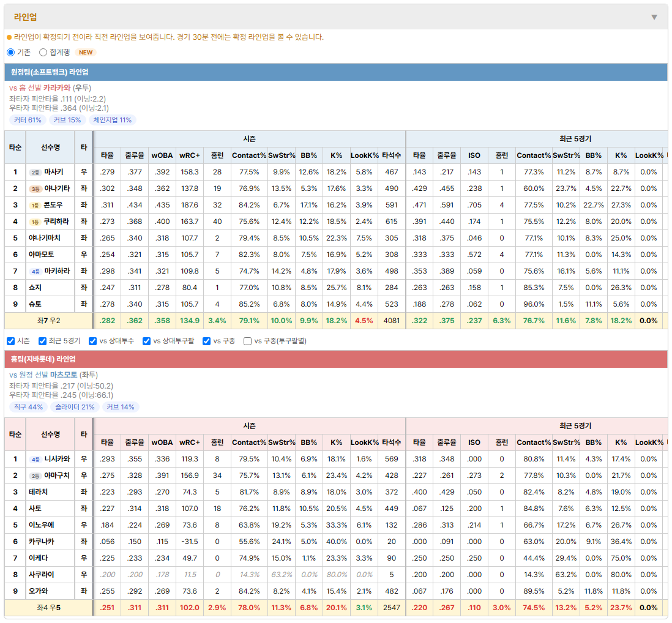Open starter 마츠모토 pitcher link
Viewport: 672px width, 623px height.
(x=64, y=375)
